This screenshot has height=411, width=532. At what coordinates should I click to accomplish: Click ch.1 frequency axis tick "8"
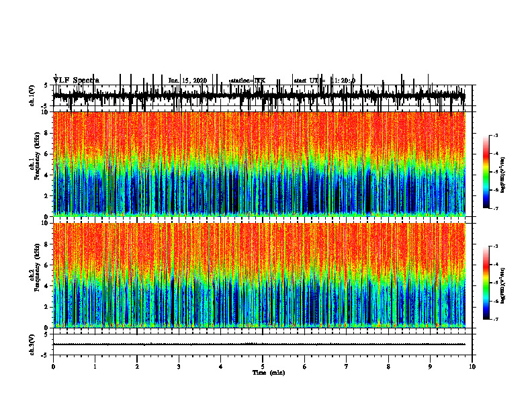point(46,133)
